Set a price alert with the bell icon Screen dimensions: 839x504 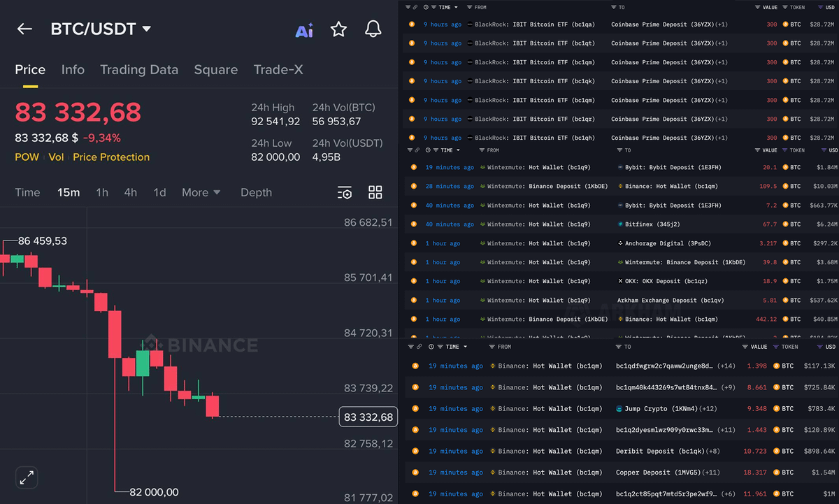373,29
